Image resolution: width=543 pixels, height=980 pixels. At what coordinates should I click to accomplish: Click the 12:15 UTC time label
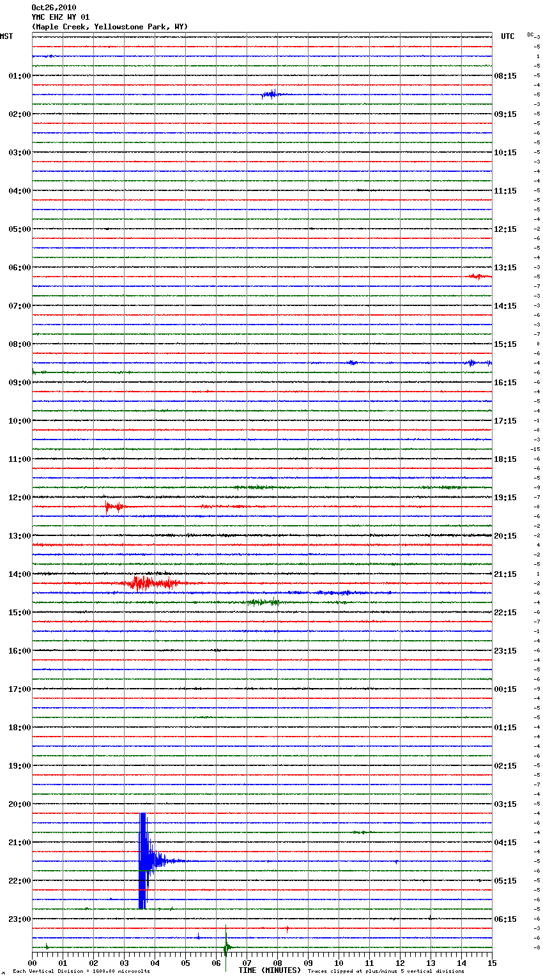coord(505,229)
